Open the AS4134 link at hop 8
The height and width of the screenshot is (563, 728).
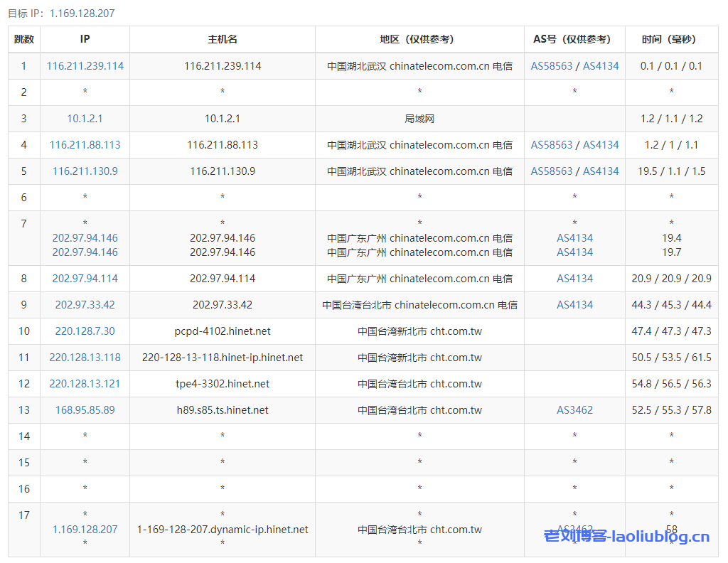[x=574, y=278]
